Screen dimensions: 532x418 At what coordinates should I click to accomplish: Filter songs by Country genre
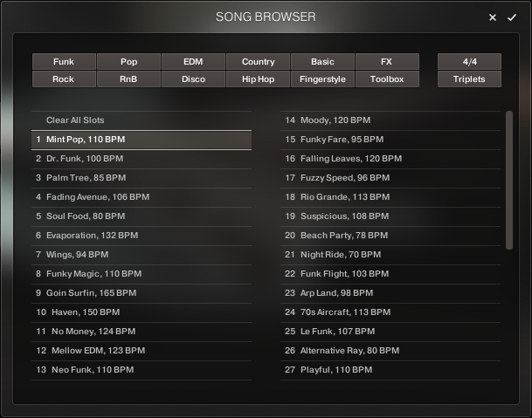(258, 61)
